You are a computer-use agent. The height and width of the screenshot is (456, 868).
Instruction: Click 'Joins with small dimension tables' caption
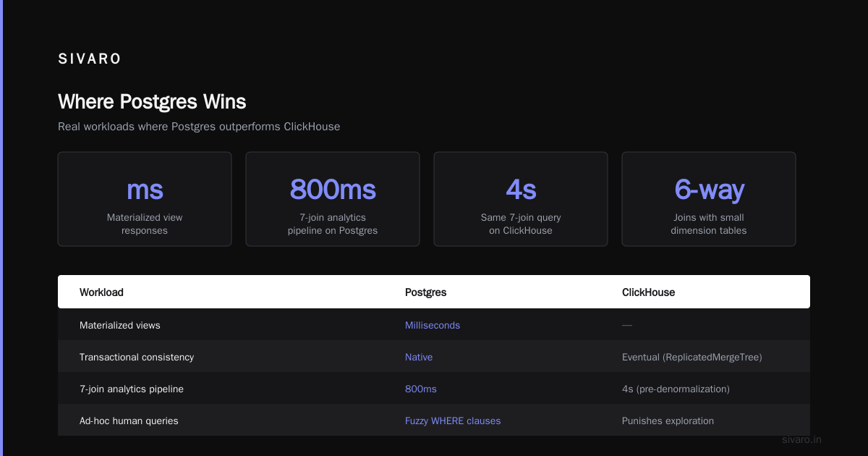(x=709, y=224)
